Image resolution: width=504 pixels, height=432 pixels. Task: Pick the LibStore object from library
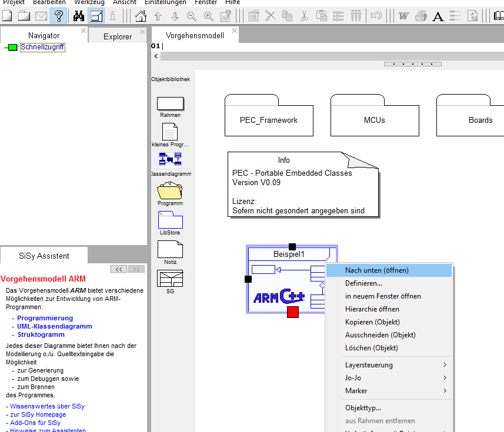coord(171,220)
